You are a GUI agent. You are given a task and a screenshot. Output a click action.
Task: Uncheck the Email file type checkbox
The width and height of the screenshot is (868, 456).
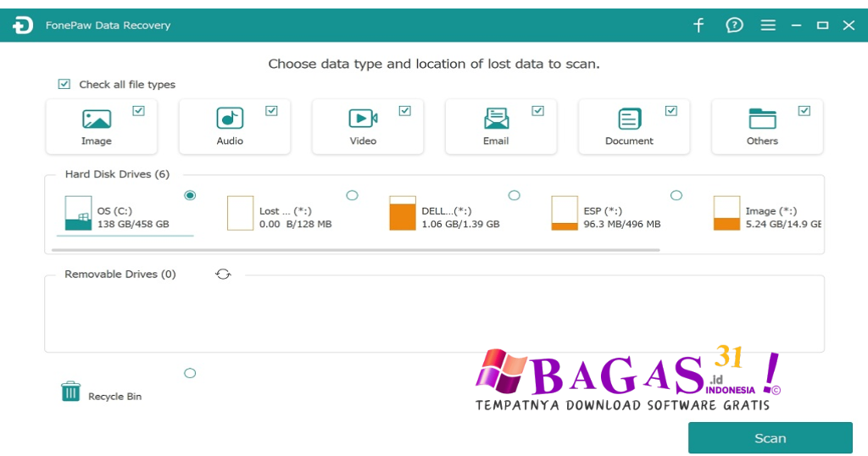click(x=537, y=111)
